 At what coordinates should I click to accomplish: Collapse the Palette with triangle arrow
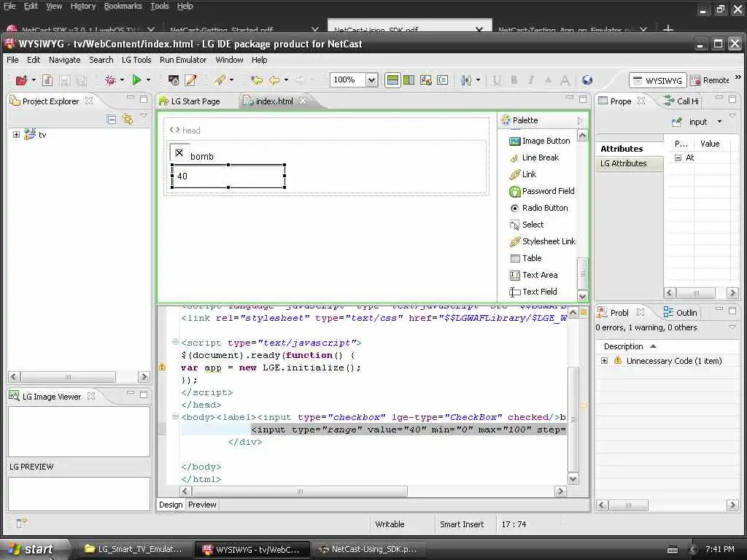pyautogui.click(x=580, y=120)
